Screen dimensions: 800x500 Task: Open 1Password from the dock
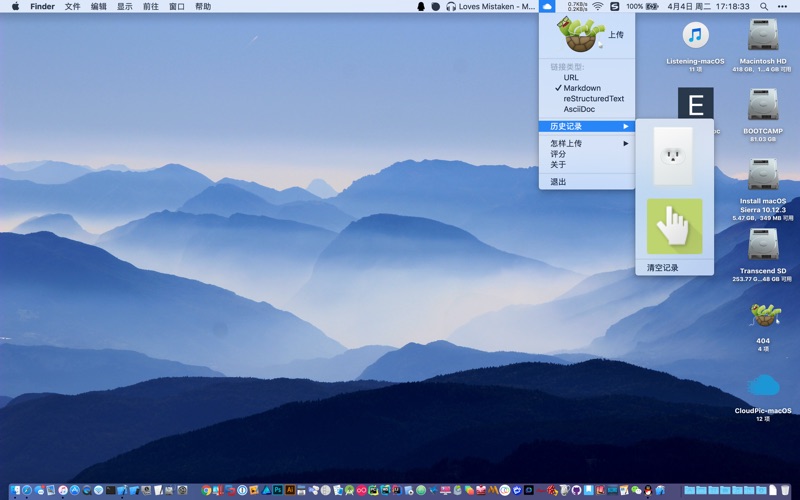pyautogui.click(x=242, y=490)
